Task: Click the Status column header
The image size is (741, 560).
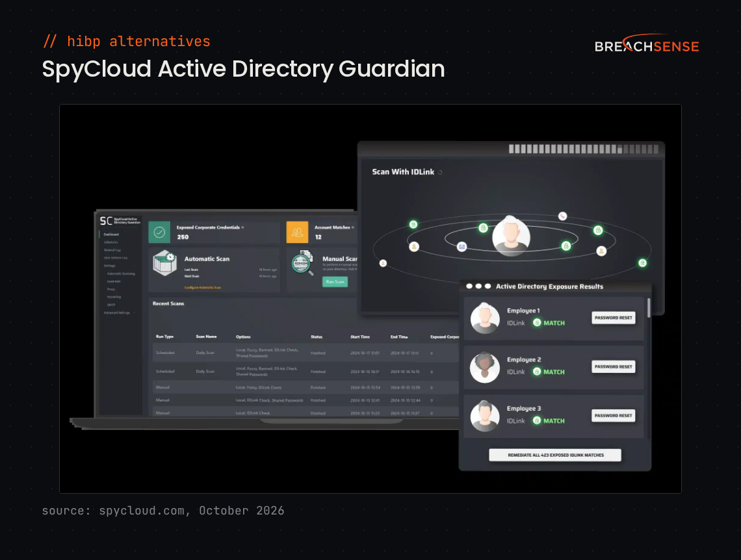Action: coord(317,337)
